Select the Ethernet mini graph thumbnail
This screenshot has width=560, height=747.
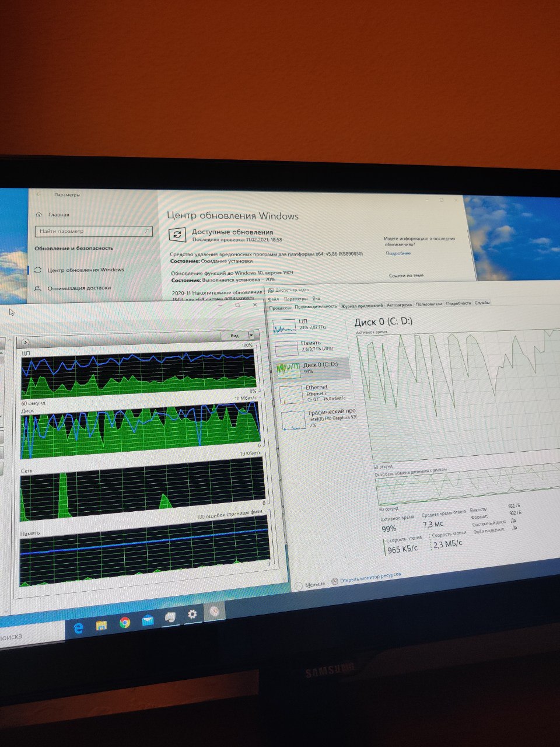coord(292,395)
